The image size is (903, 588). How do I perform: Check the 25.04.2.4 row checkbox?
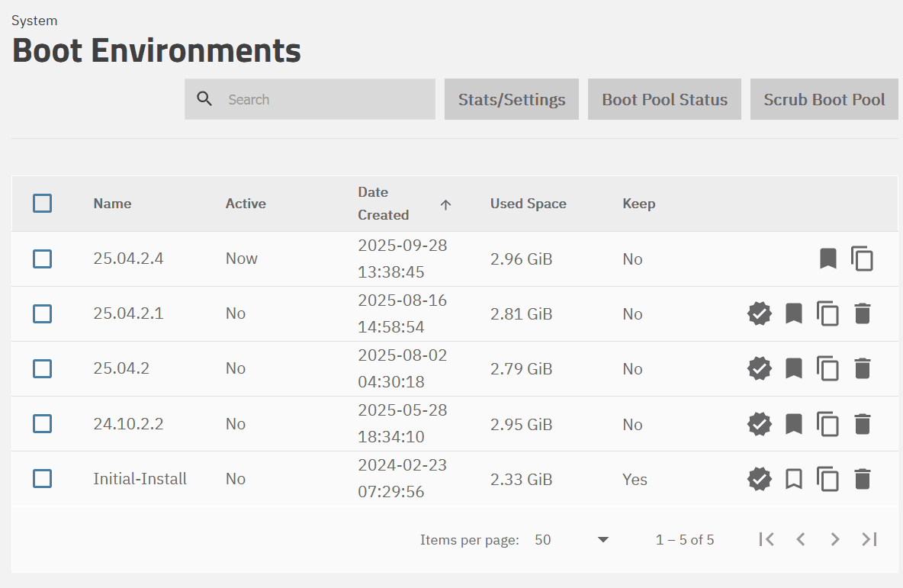tap(43, 259)
